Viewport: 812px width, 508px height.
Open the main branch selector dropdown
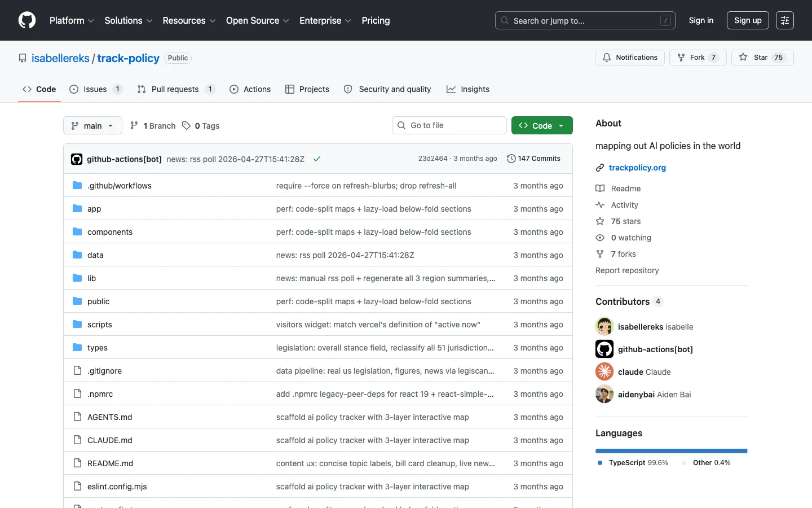(92, 125)
